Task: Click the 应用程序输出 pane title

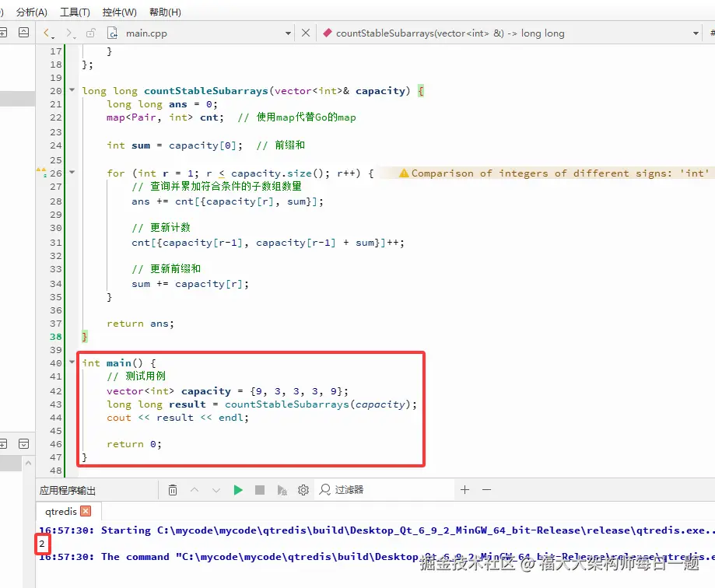Action: 68,491
